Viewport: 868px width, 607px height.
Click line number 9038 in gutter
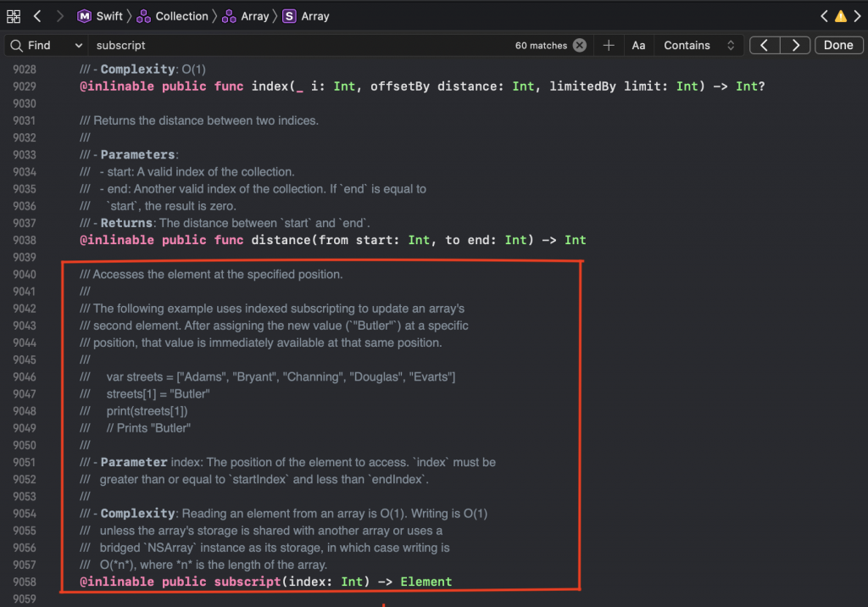coord(25,241)
